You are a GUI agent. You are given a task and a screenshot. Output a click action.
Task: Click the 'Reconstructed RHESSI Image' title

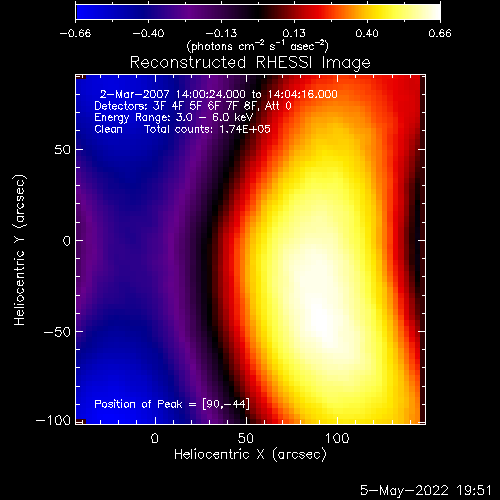coord(250,63)
